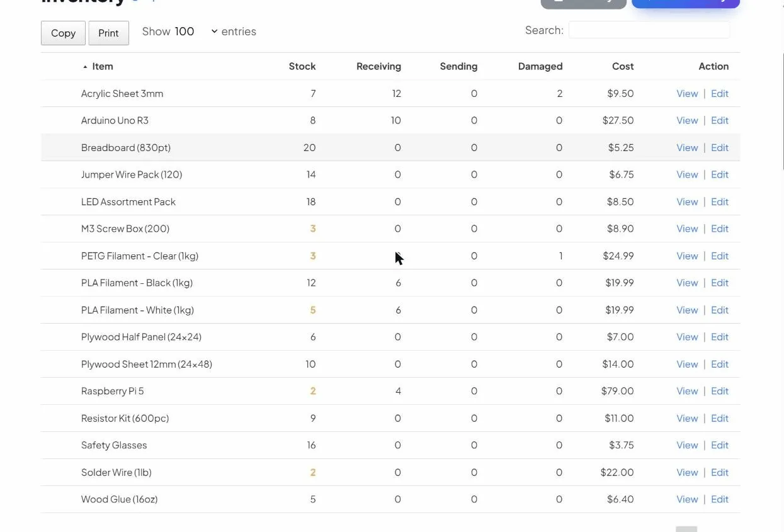View the Resistor Kit (600pc) item
The height and width of the screenshot is (532, 784).
(x=687, y=418)
